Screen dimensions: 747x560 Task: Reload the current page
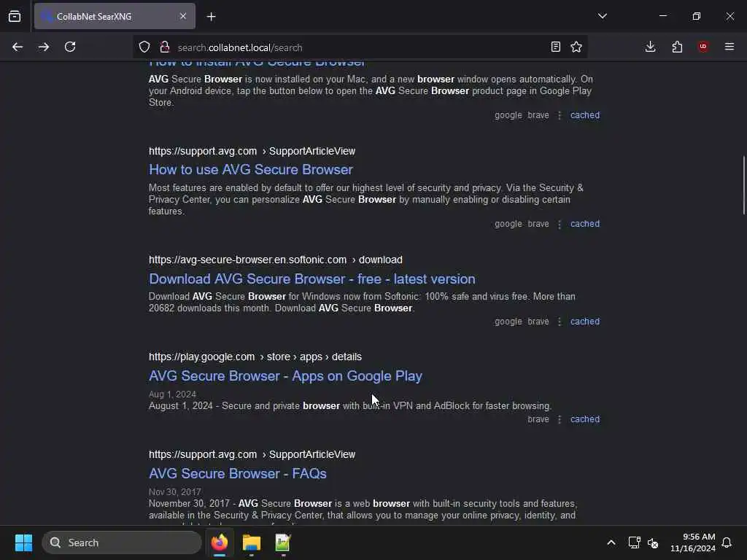(70, 47)
